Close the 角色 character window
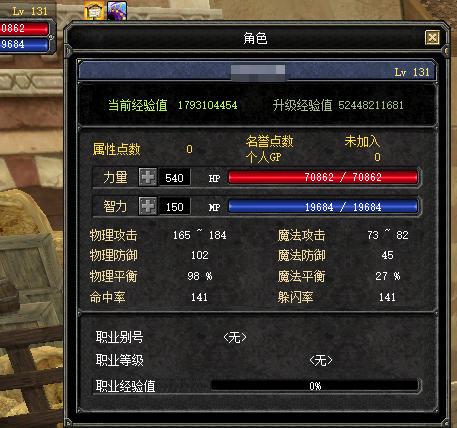 432,37
